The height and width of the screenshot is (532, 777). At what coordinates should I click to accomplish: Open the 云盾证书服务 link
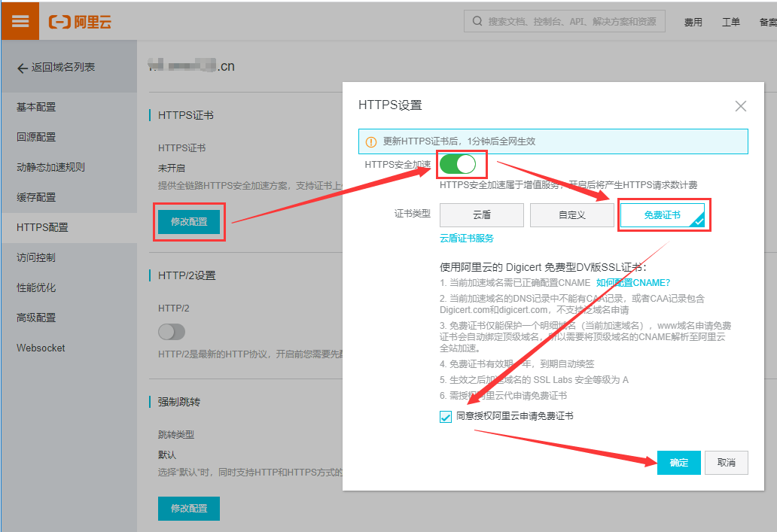coord(466,239)
